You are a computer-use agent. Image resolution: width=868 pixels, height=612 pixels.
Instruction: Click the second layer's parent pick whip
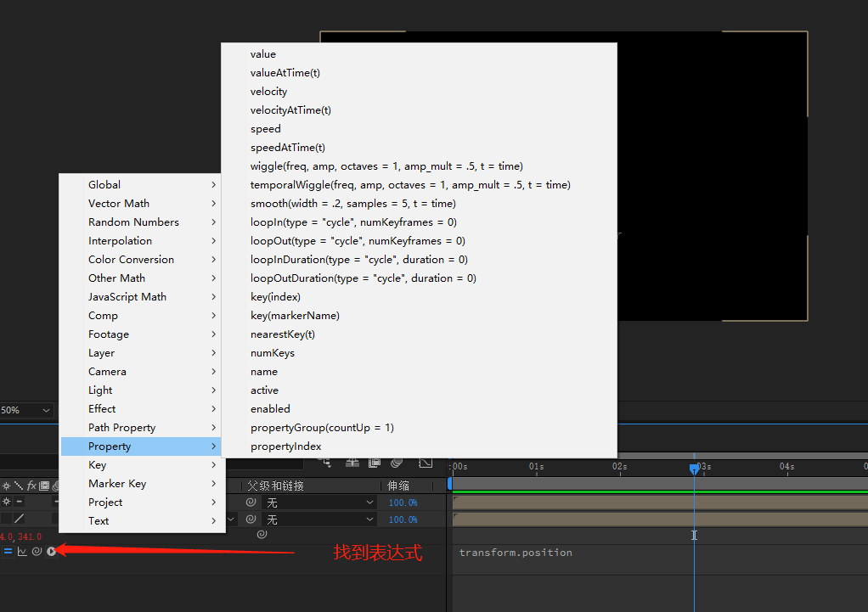pos(251,519)
